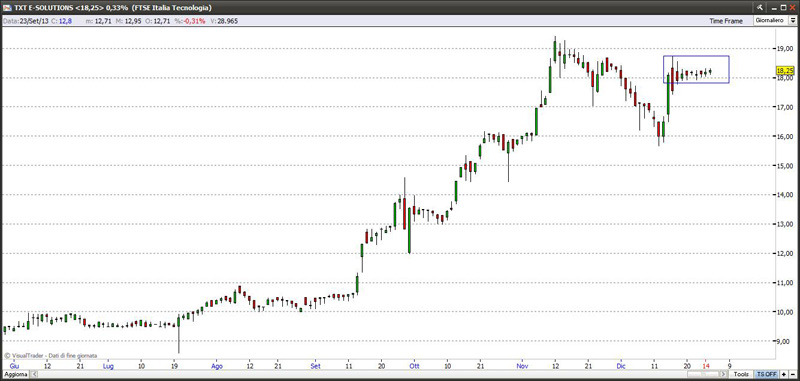Click the 19,00 price axis label

click(784, 48)
